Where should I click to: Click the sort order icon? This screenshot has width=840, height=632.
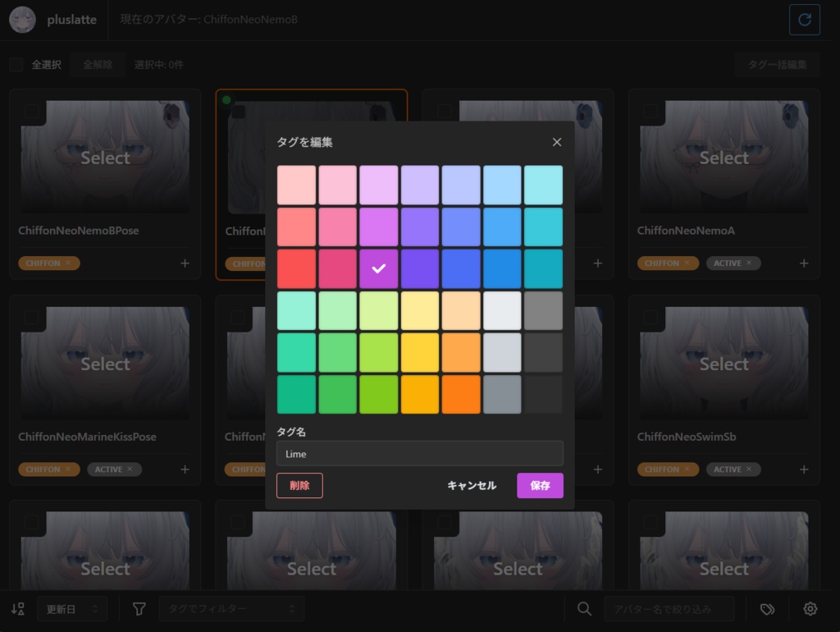[17, 608]
